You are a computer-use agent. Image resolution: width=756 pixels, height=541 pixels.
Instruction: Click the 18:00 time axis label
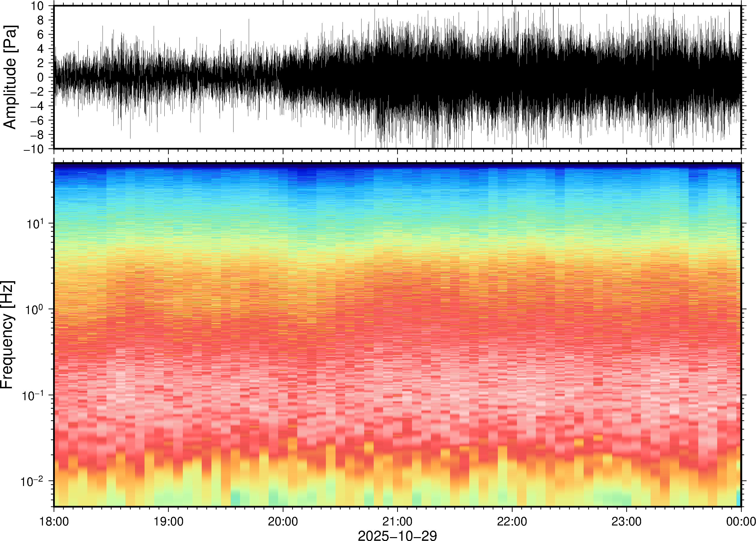(54, 521)
